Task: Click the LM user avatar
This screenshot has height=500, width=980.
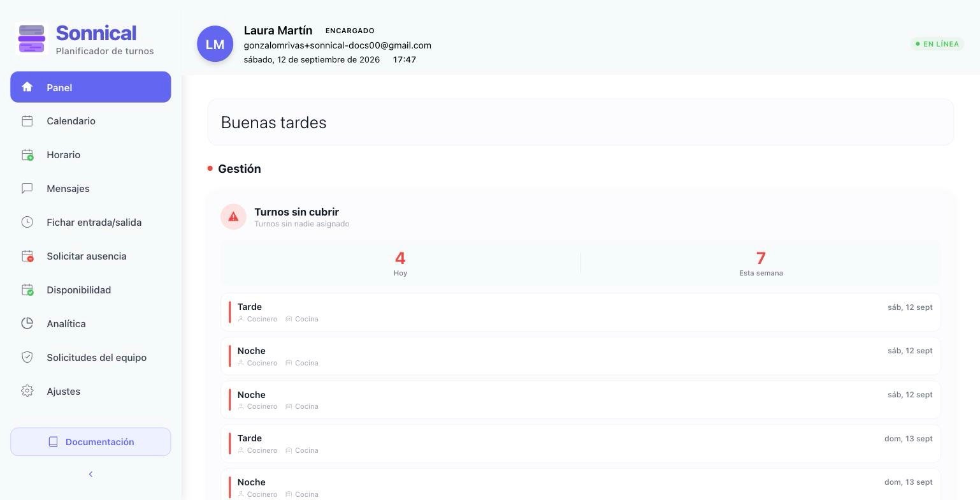Action: tap(215, 44)
